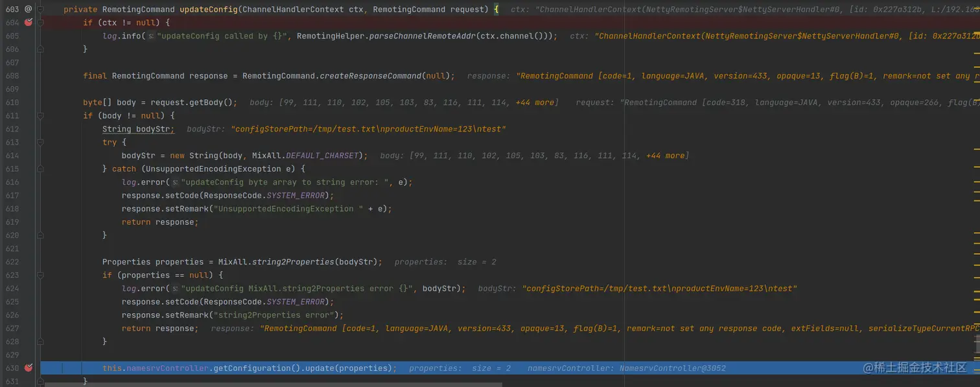980x387 pixels.
Task: Click the "string2Properties error" string literal
Action: point(275,315)
